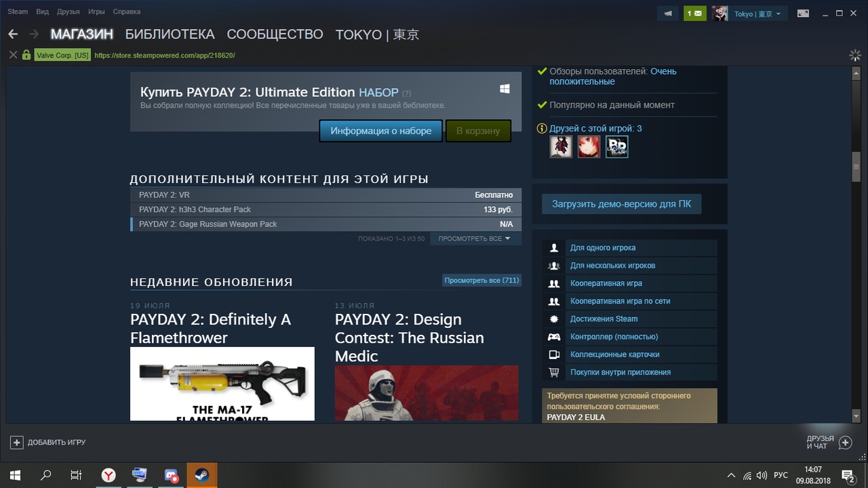Viewport: 868px width, 488px height.
Task: Click the controller support gamepad icon
Action: (x=554, y=337)
